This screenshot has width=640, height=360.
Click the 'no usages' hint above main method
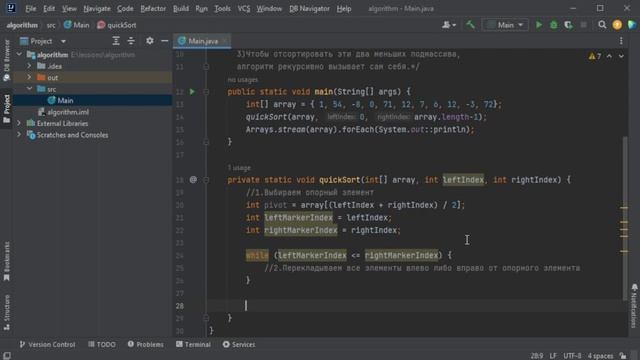pyautogui.click(x=243, y=80)
